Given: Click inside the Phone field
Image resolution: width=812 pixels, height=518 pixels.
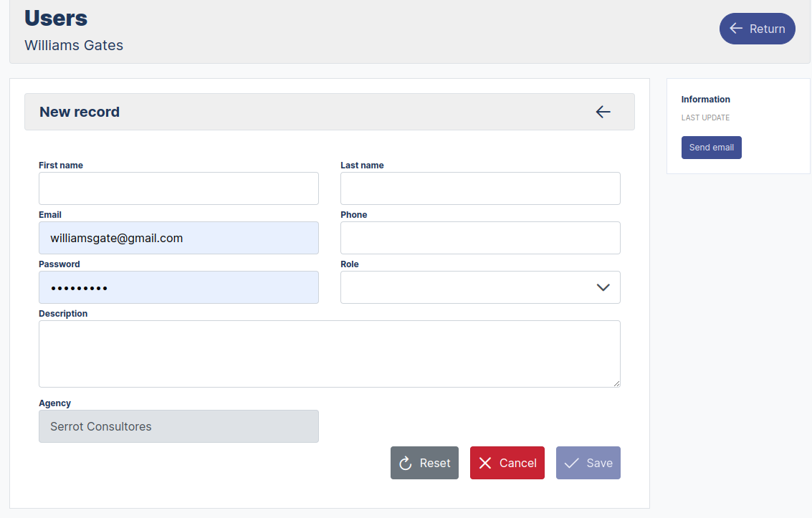Looking at the screenshot, I should tap(480, 237).
